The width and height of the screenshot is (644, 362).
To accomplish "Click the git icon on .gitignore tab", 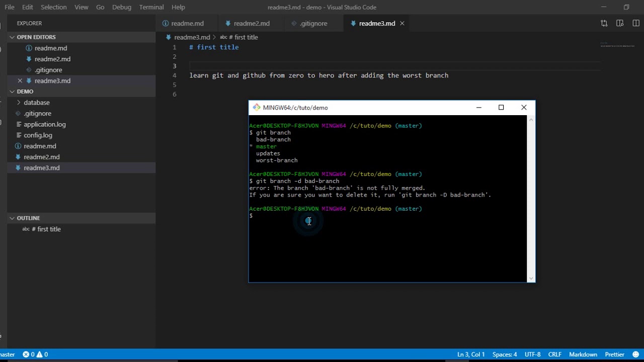I will pyautogui.click(x=294, y=24).
